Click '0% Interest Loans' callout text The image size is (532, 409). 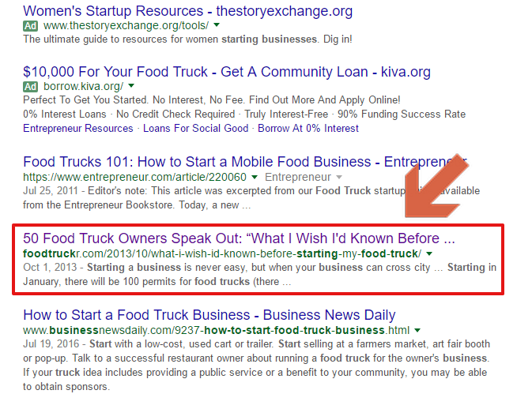pyautogui.click(x=65, y=114)
